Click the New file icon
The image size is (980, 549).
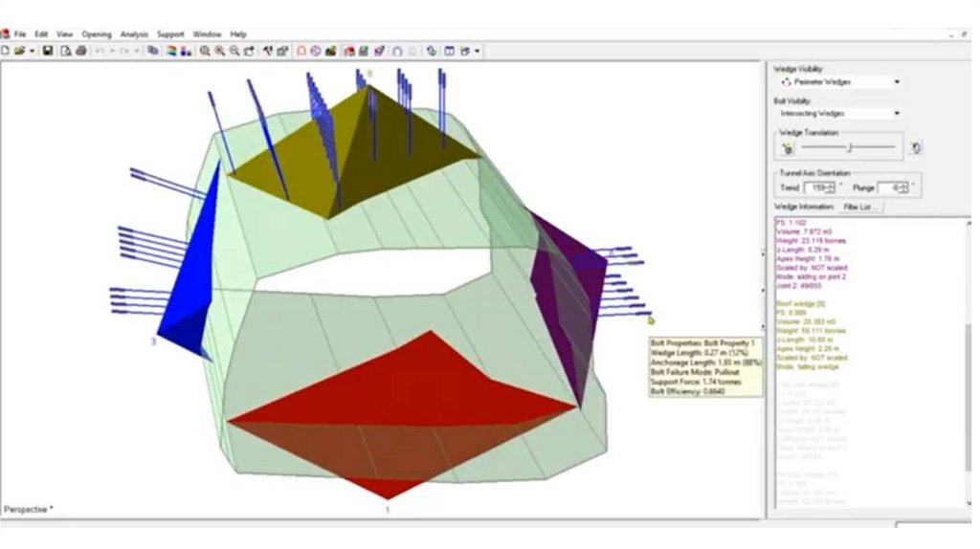pos(6,51)
